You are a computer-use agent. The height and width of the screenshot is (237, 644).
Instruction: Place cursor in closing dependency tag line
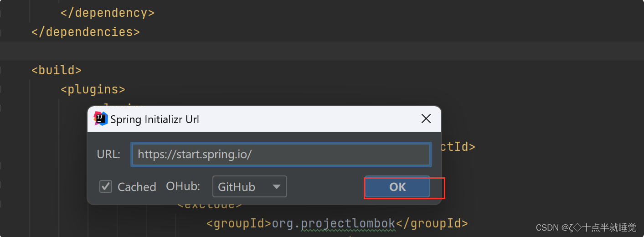click(x=108, y=13)
